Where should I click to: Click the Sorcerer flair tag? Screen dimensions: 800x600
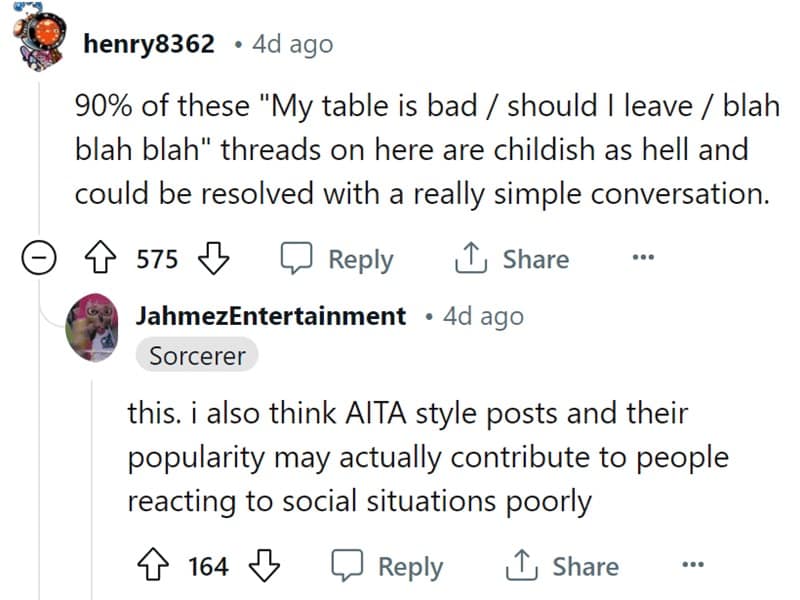pyautogui.click(x=197, y=355)
